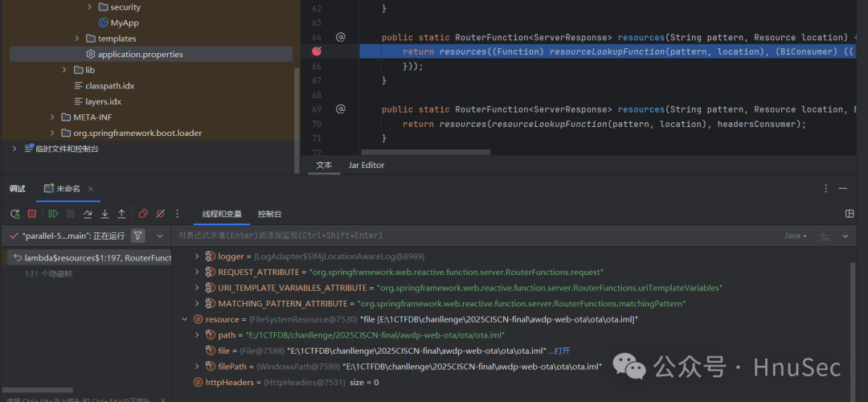868x402 pixels.
Task: Expand the path field node
Action: click(197, 335)
